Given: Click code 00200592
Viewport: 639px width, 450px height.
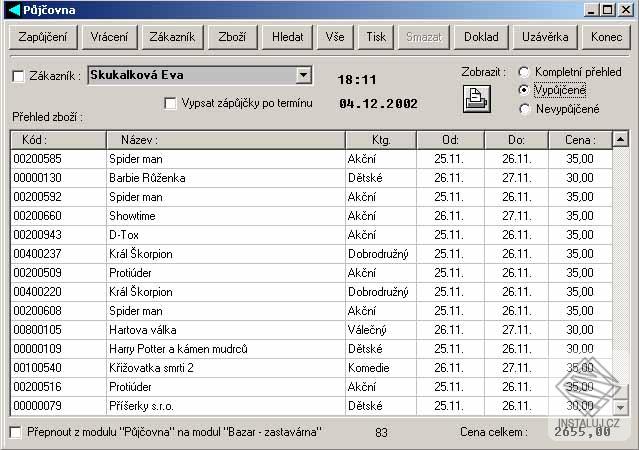Looking at the screenshot, I should (37, 197).
